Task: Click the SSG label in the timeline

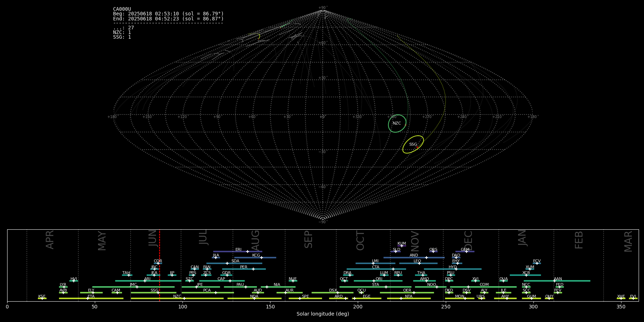Action: 154,291
